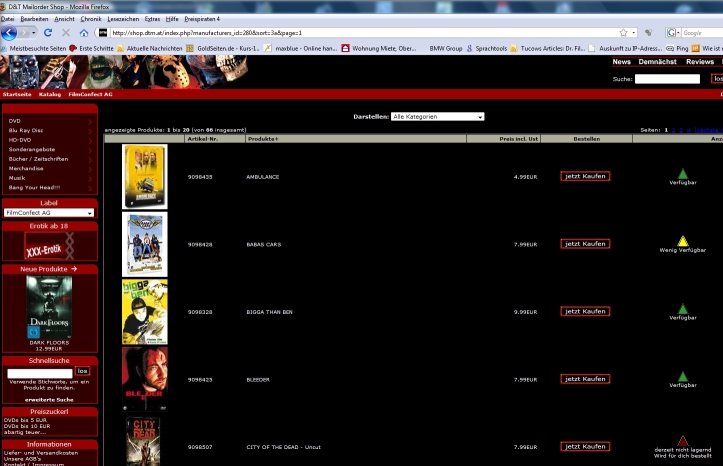
Task: Click jetzt Kaufen for BIGGA THAN BEN
Action: click(x=585, y=311)
